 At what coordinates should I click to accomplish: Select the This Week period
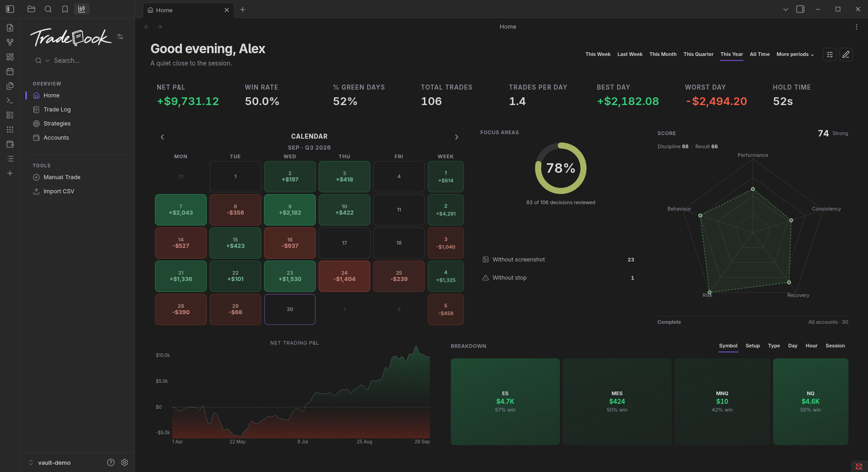[x=598, y=54]
